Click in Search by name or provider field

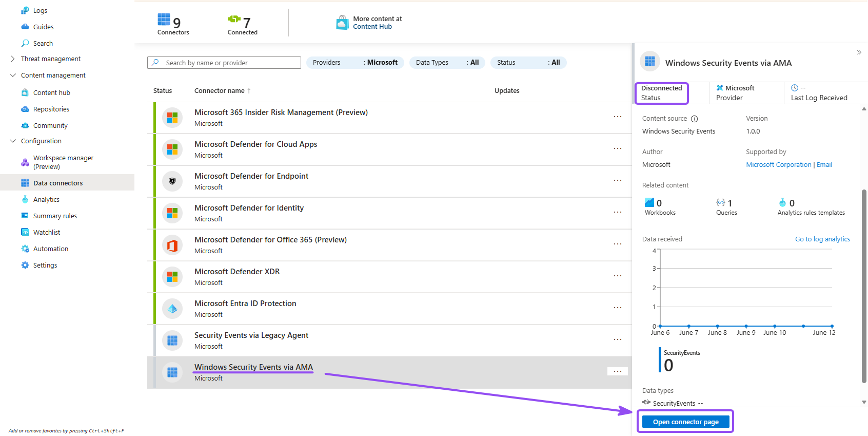tap(224, 63)
